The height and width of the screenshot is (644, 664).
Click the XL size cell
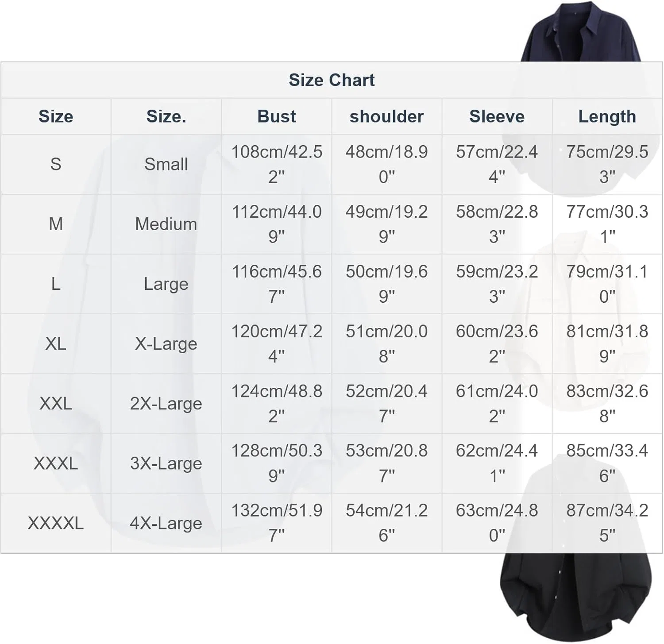56,343
